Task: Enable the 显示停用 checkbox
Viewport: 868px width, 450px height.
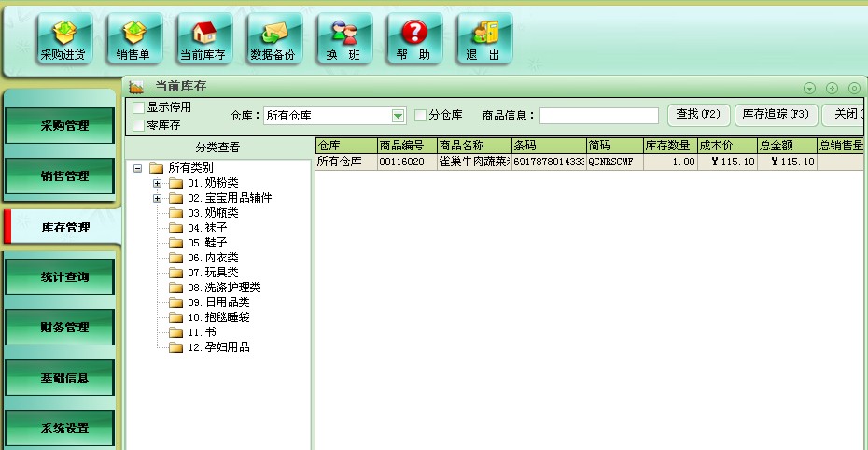Action: pos(139,108)
